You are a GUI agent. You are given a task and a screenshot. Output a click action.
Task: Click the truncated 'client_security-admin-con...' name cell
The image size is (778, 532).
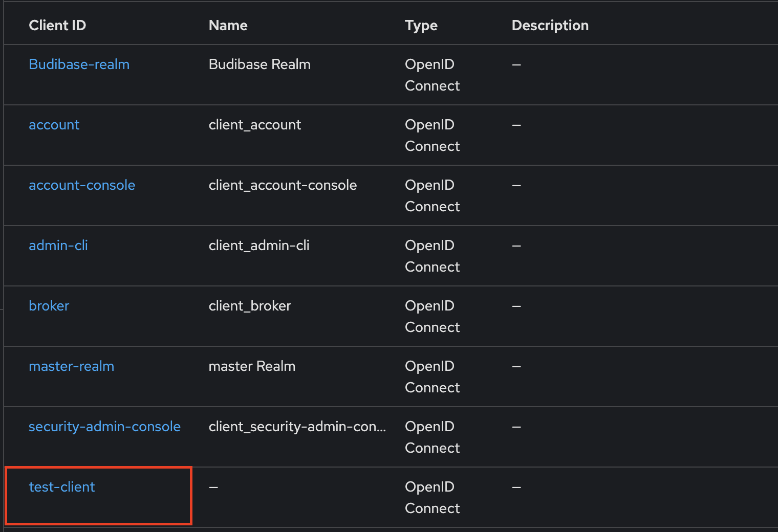tap(297, 427)
